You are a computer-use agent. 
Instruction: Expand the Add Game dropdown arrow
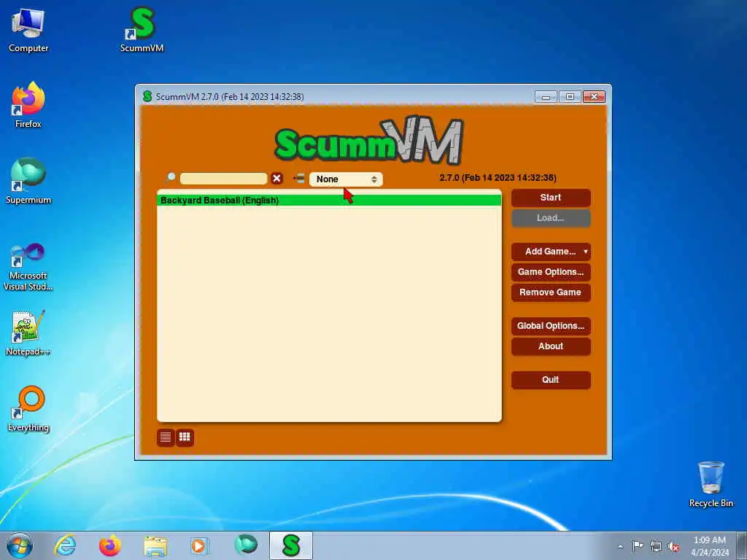586,252
